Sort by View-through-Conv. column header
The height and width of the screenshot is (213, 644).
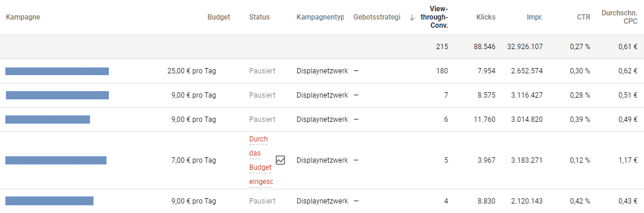[434, 17]
